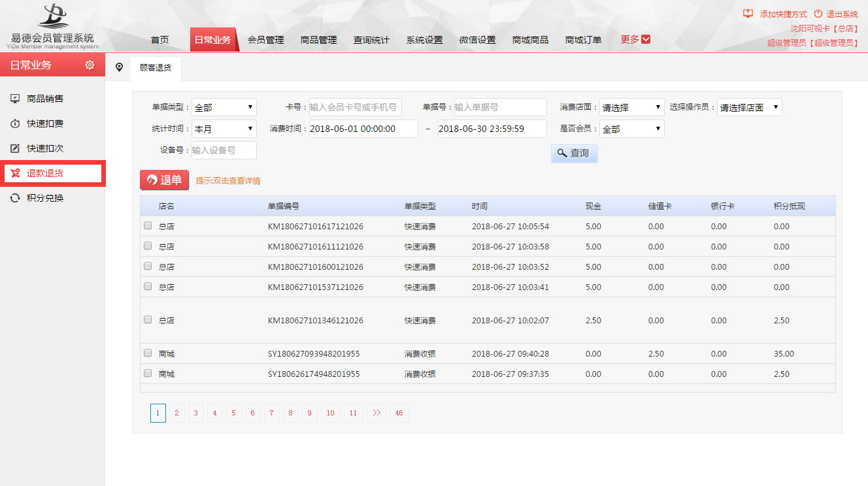Open the 单据类型 dropdown
The image size is (868, 486).
tap(224, 107)
